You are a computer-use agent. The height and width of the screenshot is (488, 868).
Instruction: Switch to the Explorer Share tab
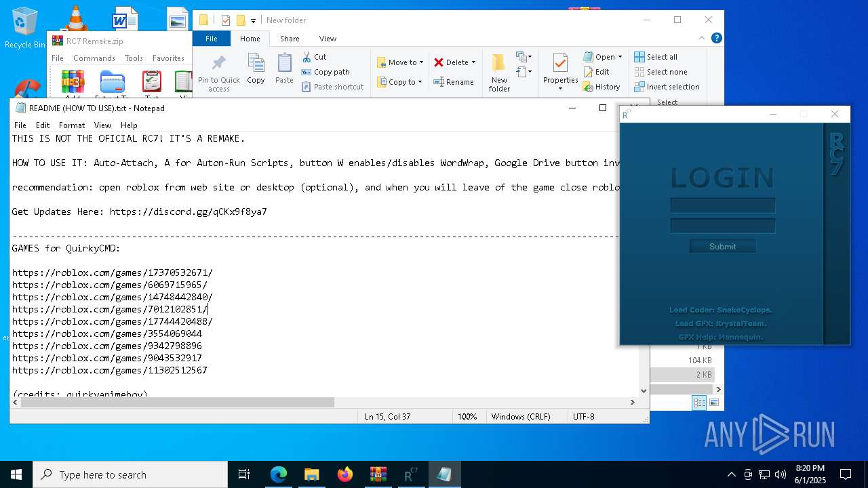(x=290, y=39)
